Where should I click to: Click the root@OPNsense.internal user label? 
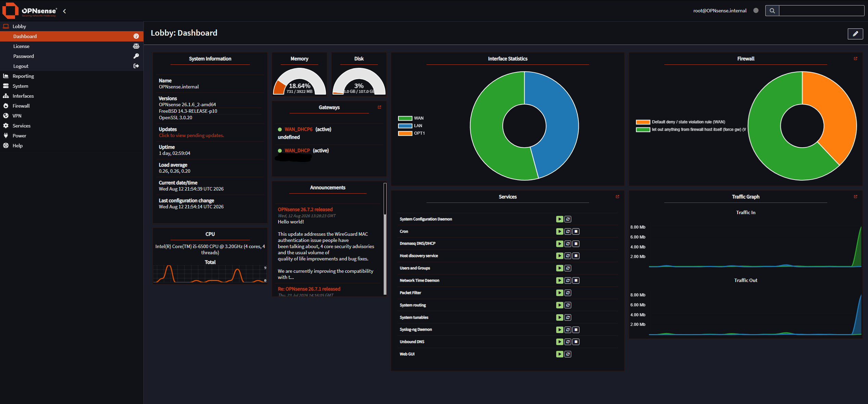pos(720,11)
